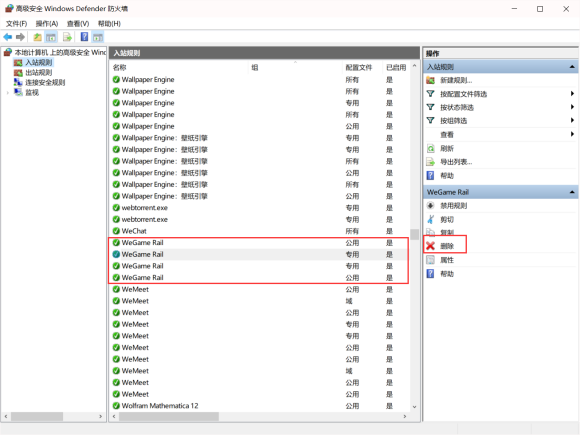This screenshot has height=435, width=580.
Task: Click the export list toolbar icon
Action: click(x=67, y=37)
